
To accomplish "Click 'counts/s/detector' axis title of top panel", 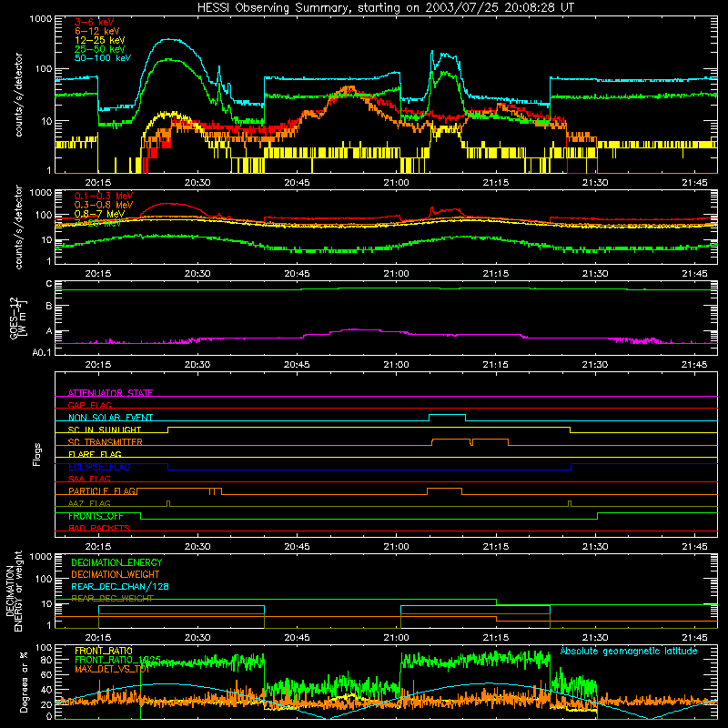I will 18,95.
